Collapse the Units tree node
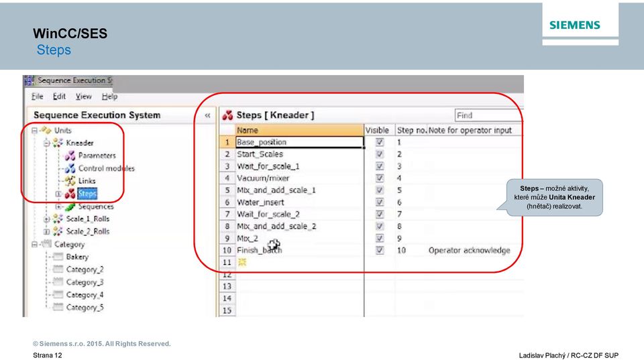Image resolution: width=644 pixels, height=360 pixels. 34,131
